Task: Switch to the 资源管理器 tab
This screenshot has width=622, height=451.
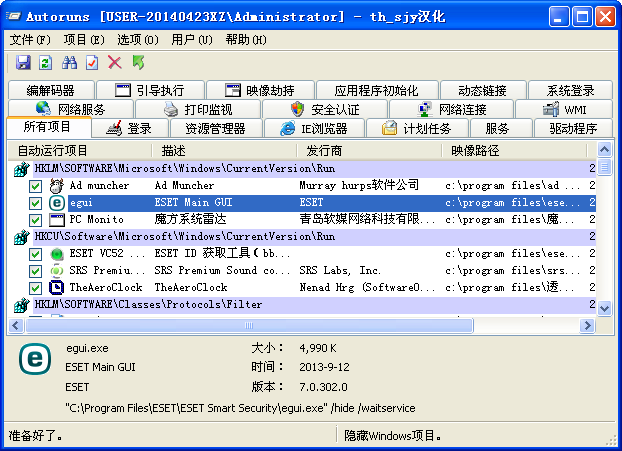Action: [x=216, y=129]
